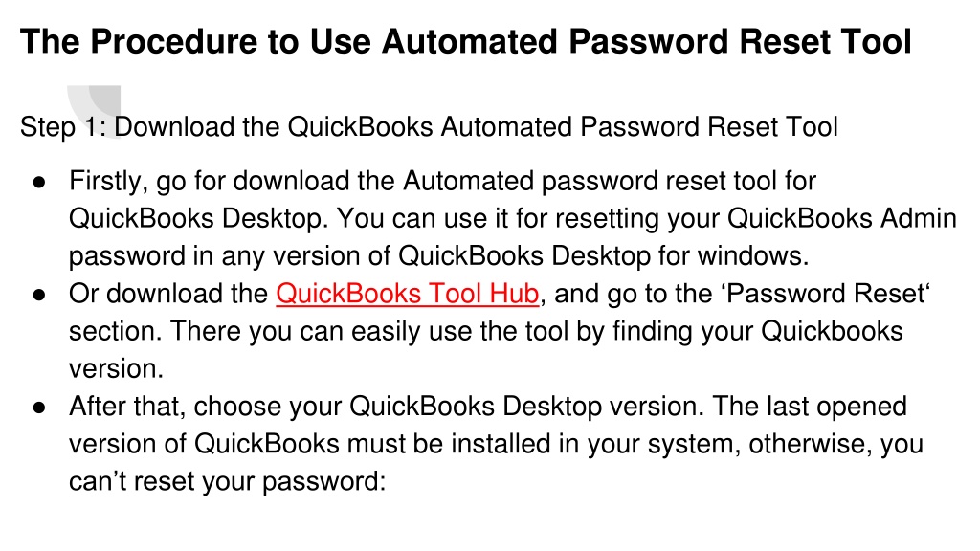The height and width of the screenshot is (551, 980).
Task: Click the bullet before "Firstly, go for download"
Action: click(x=39, y=182)
